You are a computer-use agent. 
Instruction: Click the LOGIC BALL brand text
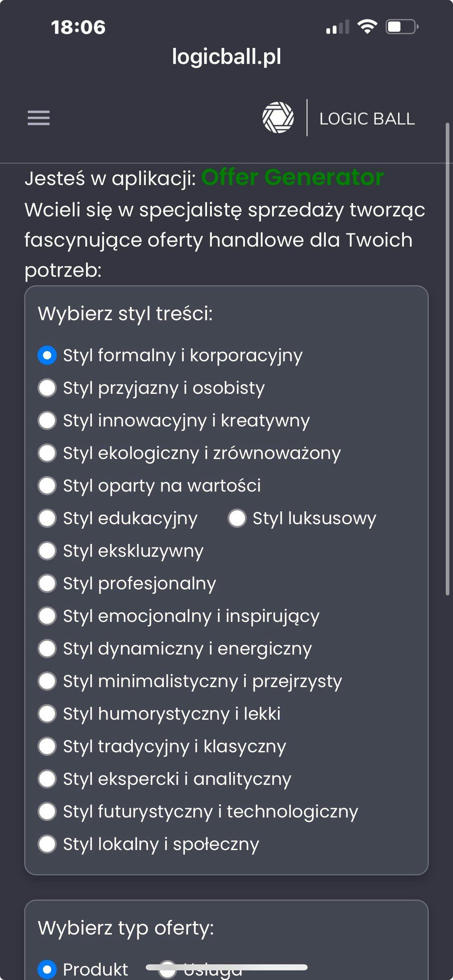tap(367, 119)
